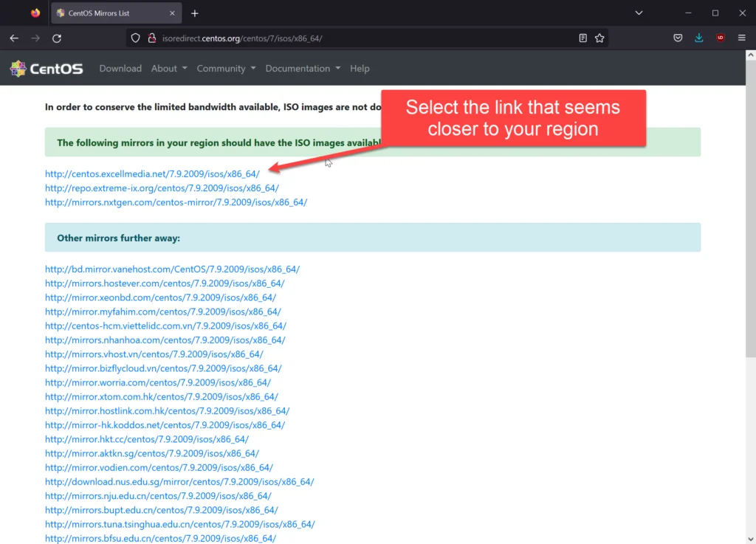Click the Download navigation link
Image resolution: width=756 pixels, height=544 pixels.
(x=120, y=68)
